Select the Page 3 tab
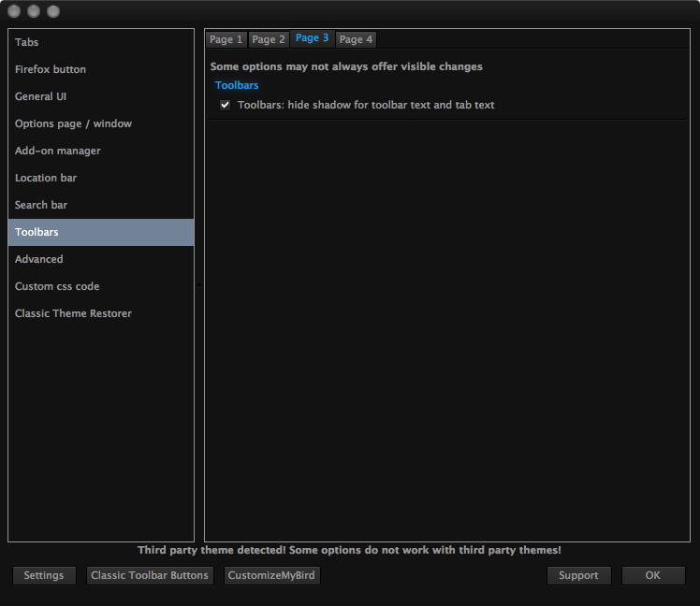Viewport: 700px width, 606px height. click(312, 38)
